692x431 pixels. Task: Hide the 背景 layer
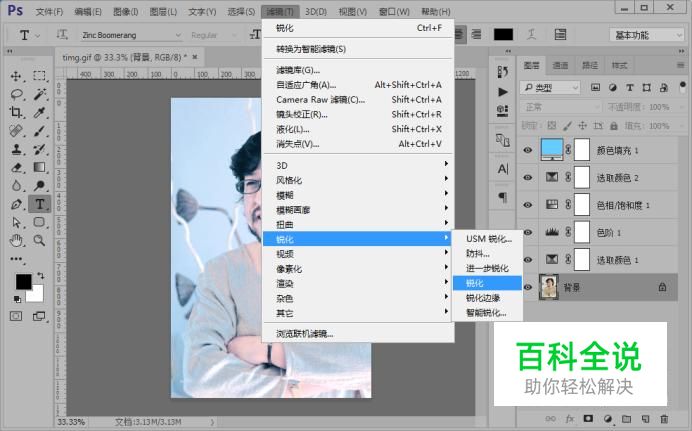pyautogui.click(x=527, y=287)
